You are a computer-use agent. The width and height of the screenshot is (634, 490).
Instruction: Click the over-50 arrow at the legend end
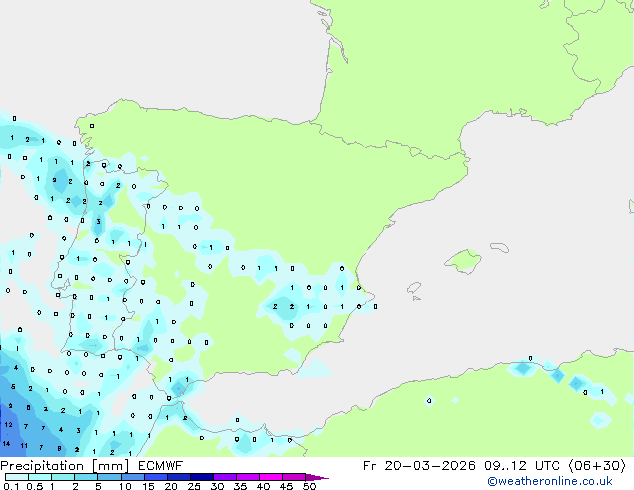click(x=317, y=477)
